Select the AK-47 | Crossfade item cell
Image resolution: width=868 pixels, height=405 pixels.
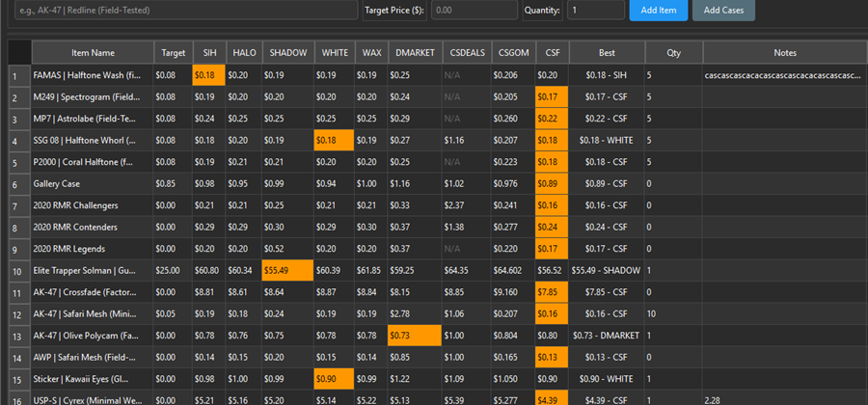(93, 292)
